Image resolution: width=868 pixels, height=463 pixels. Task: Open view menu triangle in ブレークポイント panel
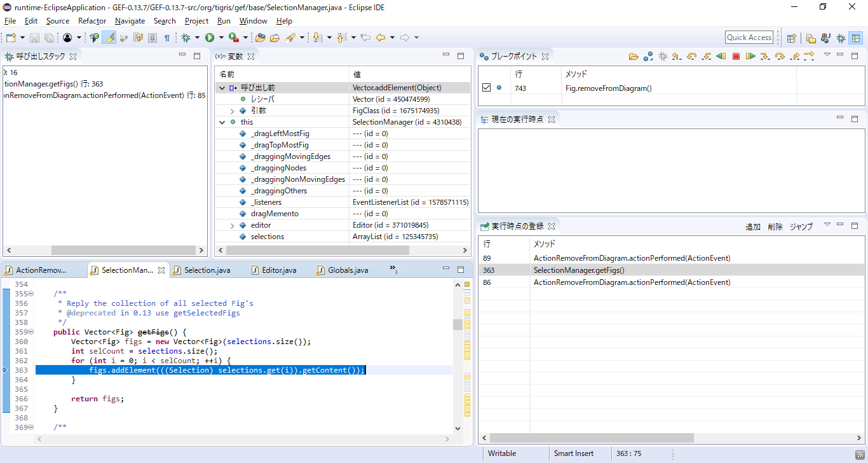[827, 55]
